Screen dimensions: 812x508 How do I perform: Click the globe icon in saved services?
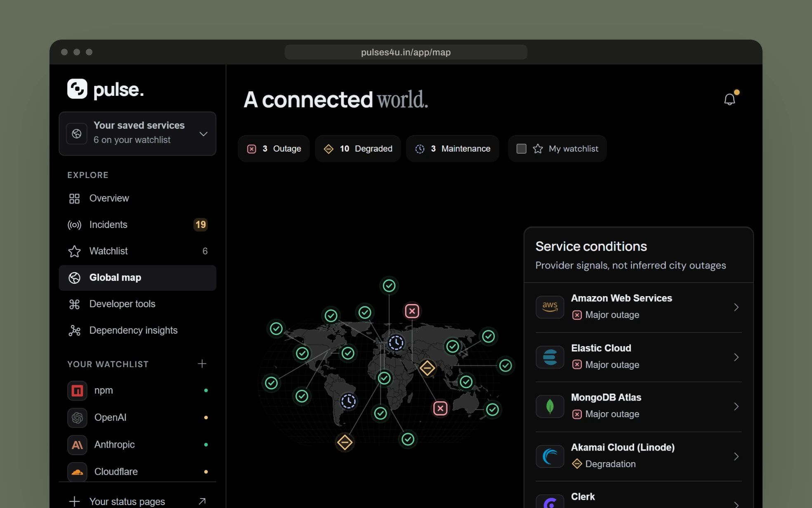point(77,133)
